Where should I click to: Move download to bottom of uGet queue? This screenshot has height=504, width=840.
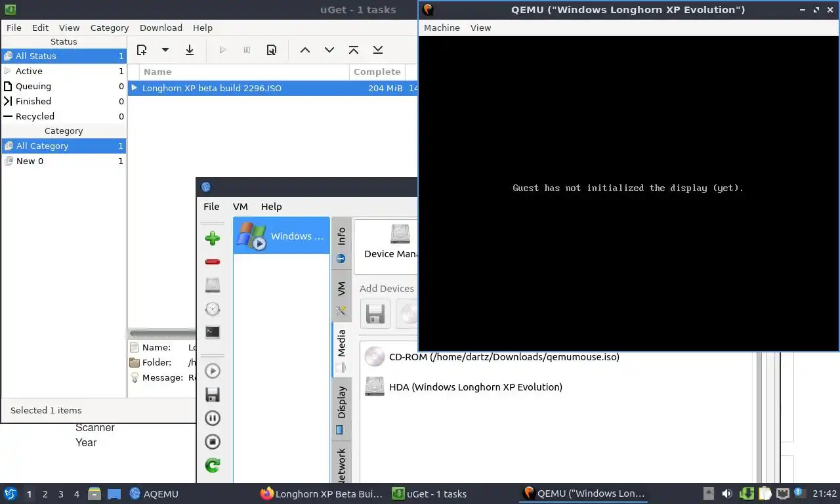[x=378, y=50]
